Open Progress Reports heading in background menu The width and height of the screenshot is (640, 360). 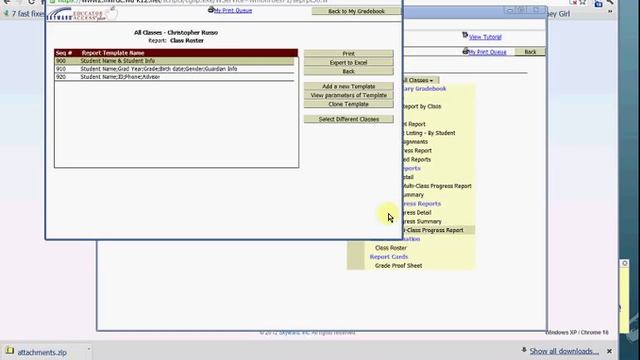pyautogui.click(x=422, y=204)
